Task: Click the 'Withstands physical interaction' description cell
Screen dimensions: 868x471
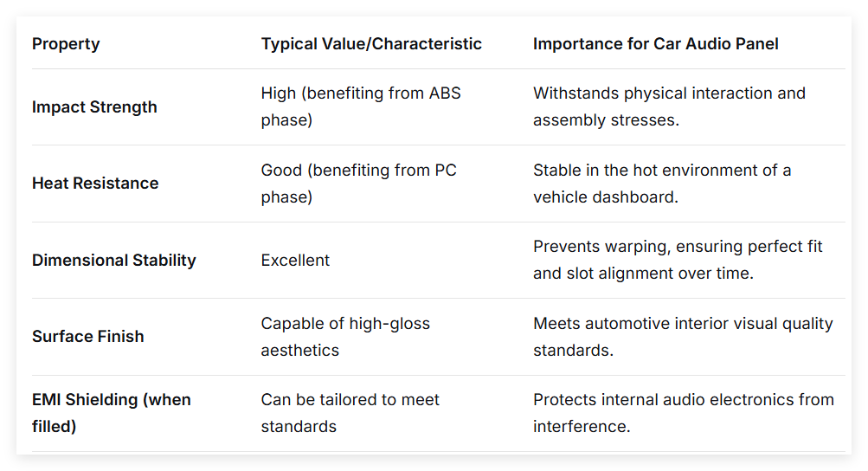Action: (669, 106)
